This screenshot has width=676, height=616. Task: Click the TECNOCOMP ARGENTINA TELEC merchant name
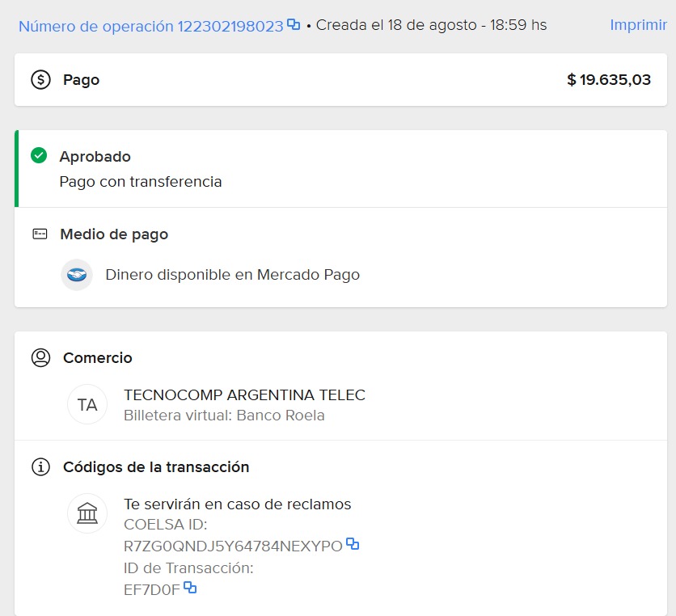(x=244, y=395)
